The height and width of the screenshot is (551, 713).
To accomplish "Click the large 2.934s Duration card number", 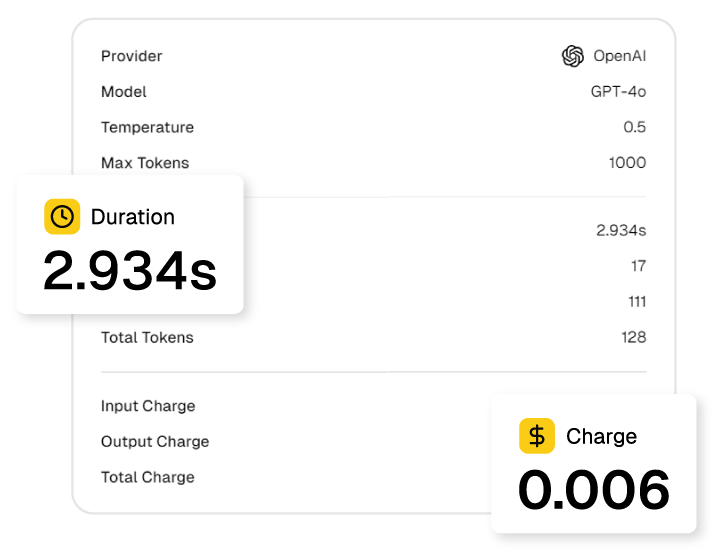I will point(130,272).
